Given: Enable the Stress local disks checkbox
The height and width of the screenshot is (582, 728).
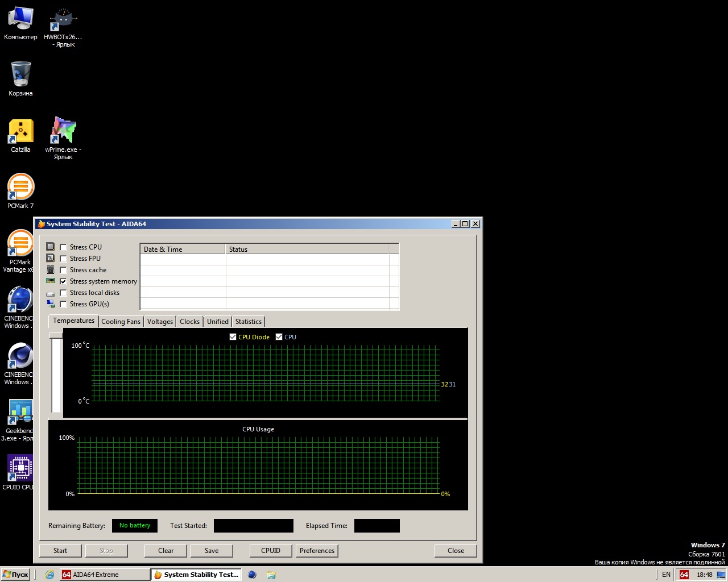Looking at the screenshot, I should [63, 293].
